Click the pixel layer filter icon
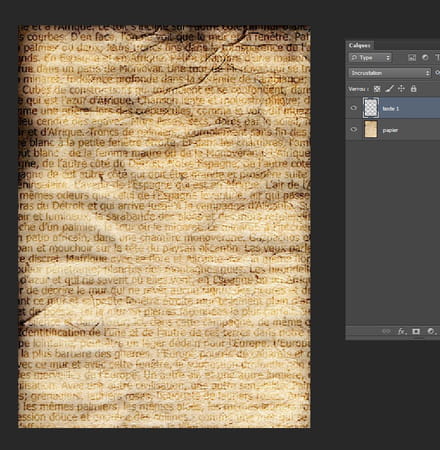 coord(412,58)
